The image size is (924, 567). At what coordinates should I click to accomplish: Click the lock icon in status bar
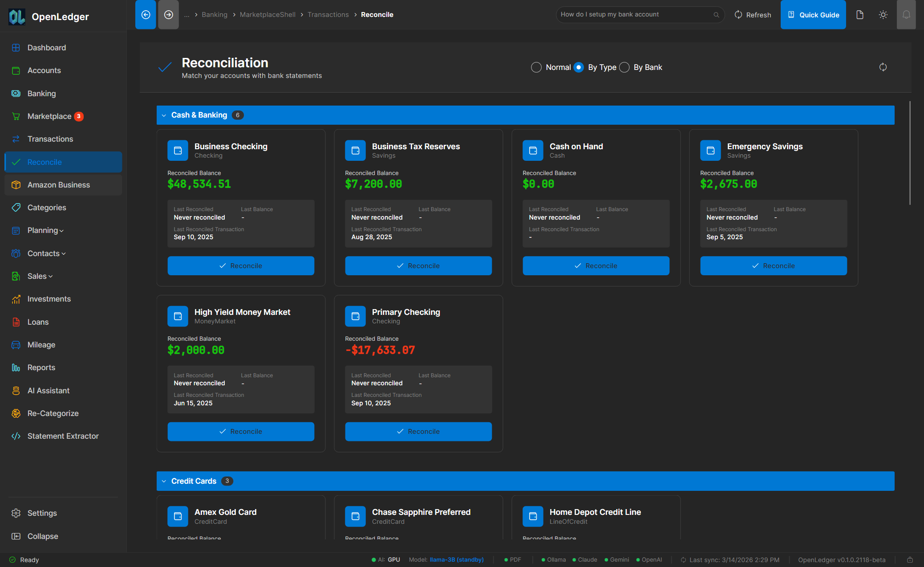(910, 560)
